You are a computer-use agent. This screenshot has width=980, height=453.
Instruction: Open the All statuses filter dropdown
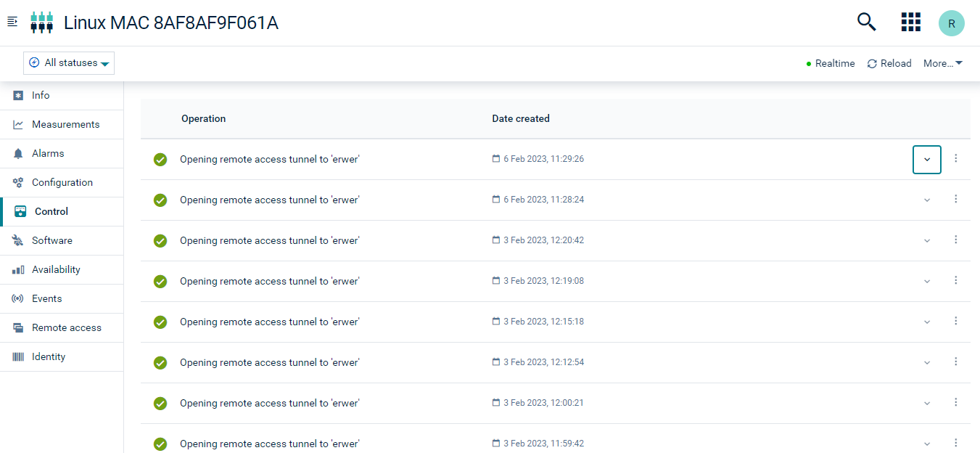68,63
